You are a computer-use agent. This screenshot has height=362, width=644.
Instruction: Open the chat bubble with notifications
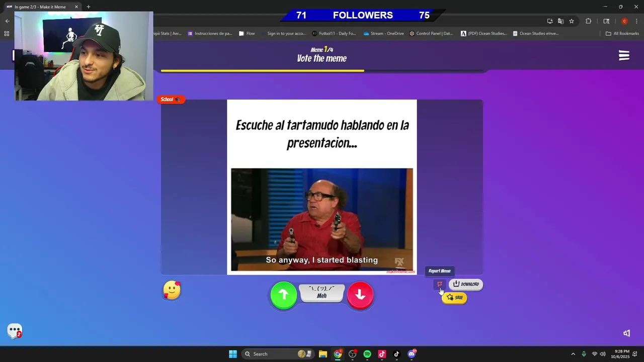(15, 331)
